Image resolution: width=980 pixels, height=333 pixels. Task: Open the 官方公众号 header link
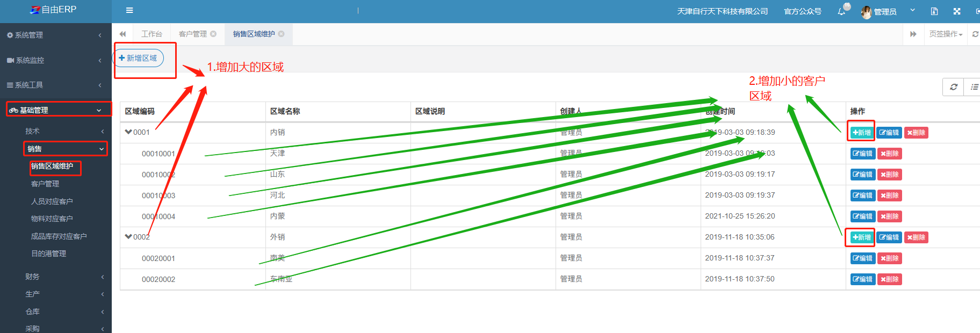(x=803, y=11)
